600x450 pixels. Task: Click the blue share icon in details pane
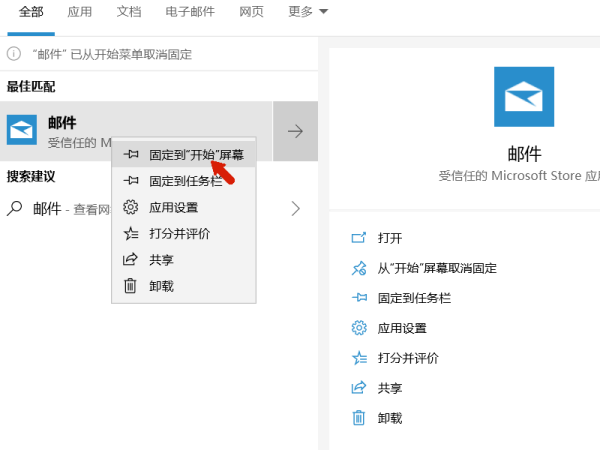tap(359, 388)
